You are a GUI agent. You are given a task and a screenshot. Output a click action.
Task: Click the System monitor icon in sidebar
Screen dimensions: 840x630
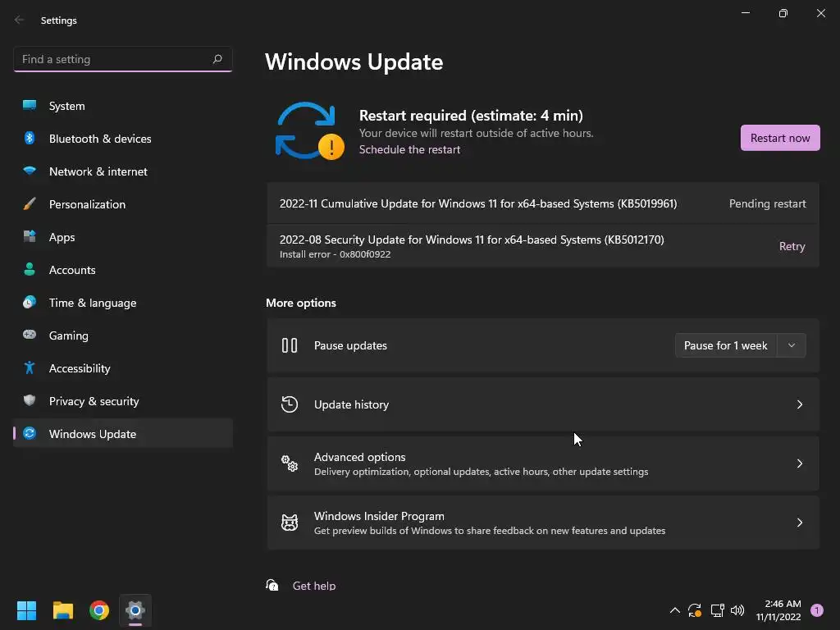30,105
